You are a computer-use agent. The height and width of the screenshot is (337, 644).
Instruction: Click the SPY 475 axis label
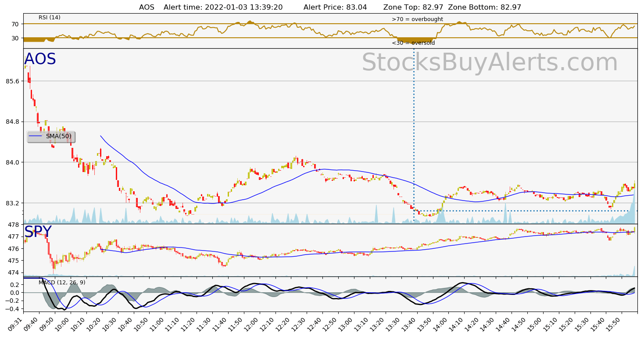(14, 261)
